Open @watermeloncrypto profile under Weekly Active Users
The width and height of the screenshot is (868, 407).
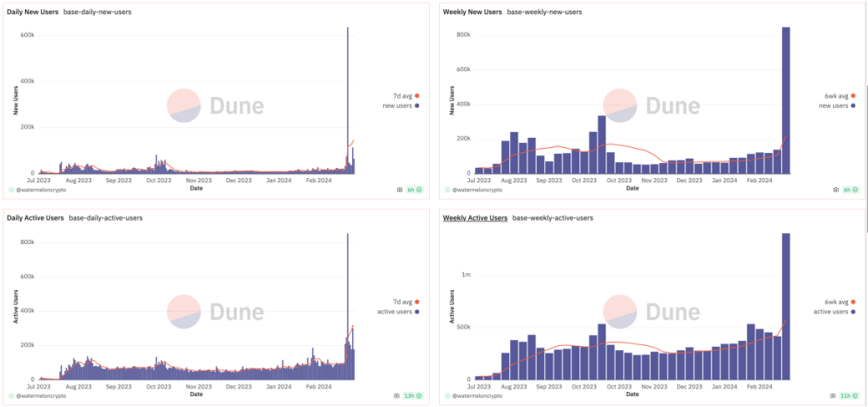pos(477,396)
